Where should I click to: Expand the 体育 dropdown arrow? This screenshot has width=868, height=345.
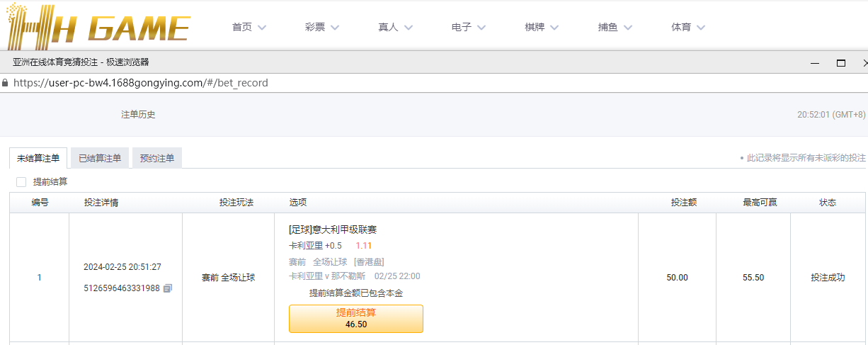click(x=701, y=28)
